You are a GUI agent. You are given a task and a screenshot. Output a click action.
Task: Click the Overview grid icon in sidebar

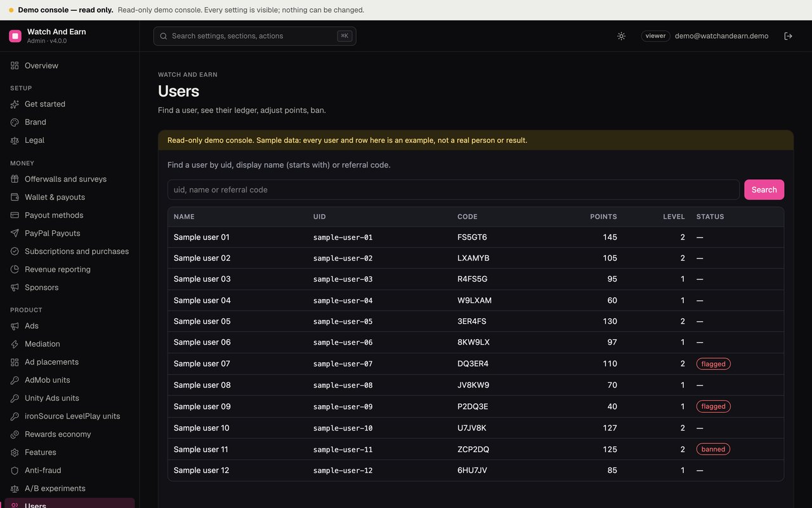point(15,65)
